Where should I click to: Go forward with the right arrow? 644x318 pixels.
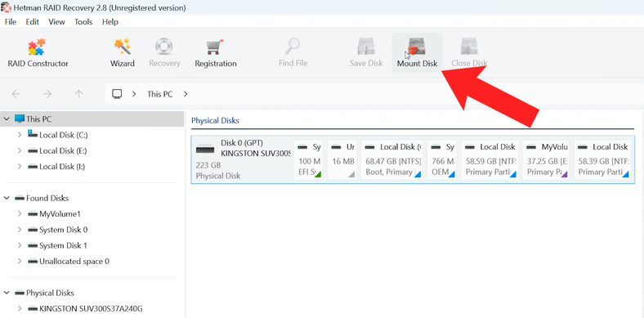(x=47, y=94)
